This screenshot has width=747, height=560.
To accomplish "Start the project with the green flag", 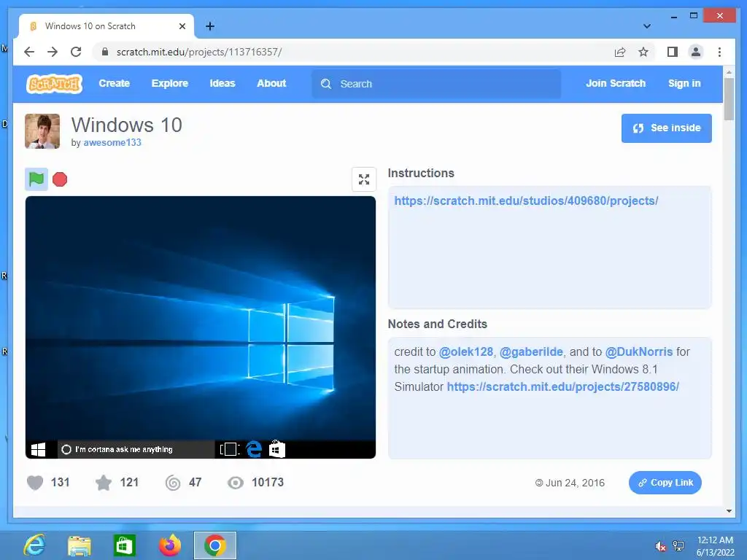I will [36, 179].
